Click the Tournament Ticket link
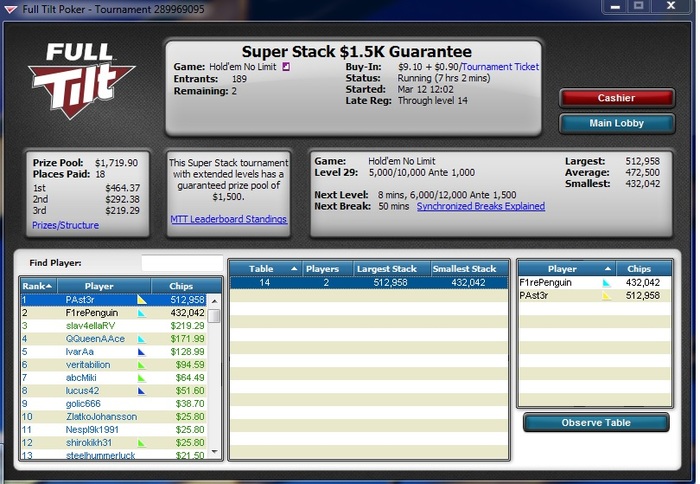 (x=500, y=67)
